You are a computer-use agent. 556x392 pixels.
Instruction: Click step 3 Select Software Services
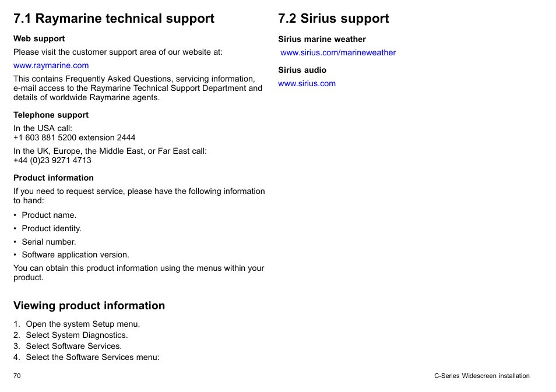click(68, 346)
